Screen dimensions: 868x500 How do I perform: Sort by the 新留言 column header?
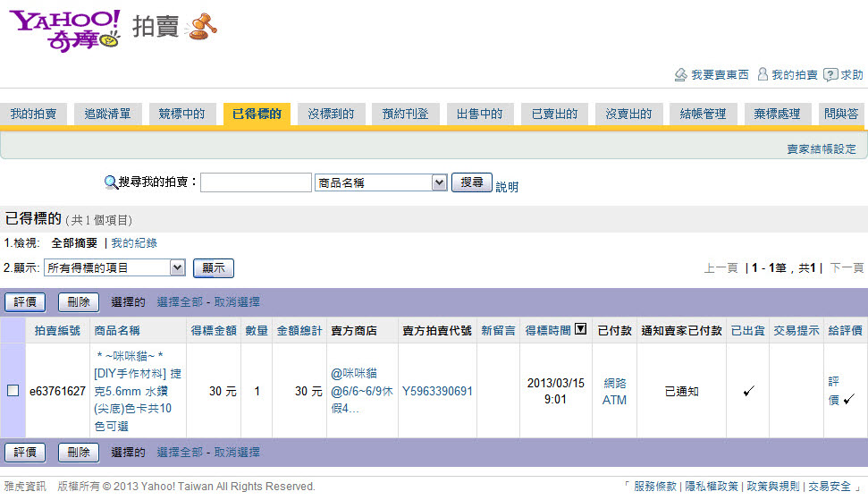pyautogui.click(x=498, y=331)
